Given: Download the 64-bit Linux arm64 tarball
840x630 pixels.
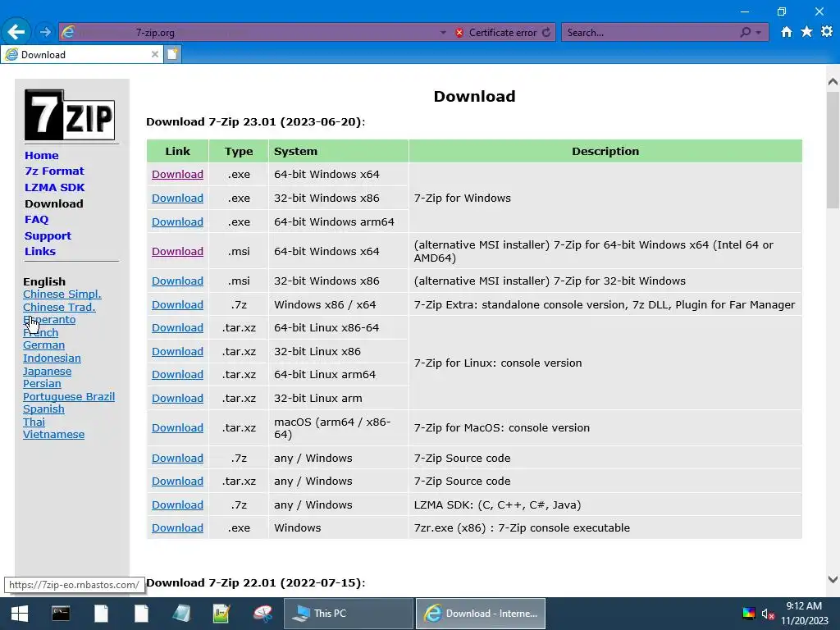Looking at the screenshot, I should coord(177,374).
